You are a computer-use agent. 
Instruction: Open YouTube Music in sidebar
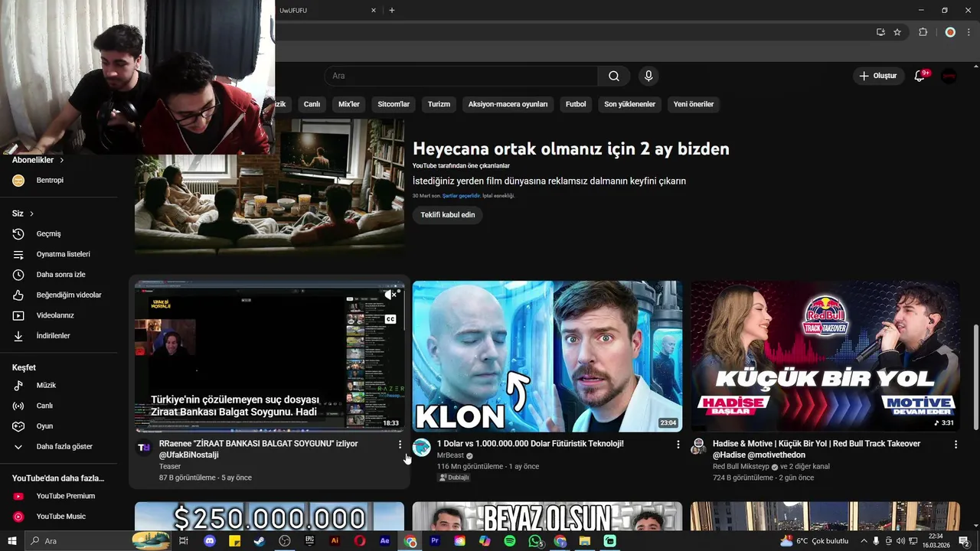(59, 517)
